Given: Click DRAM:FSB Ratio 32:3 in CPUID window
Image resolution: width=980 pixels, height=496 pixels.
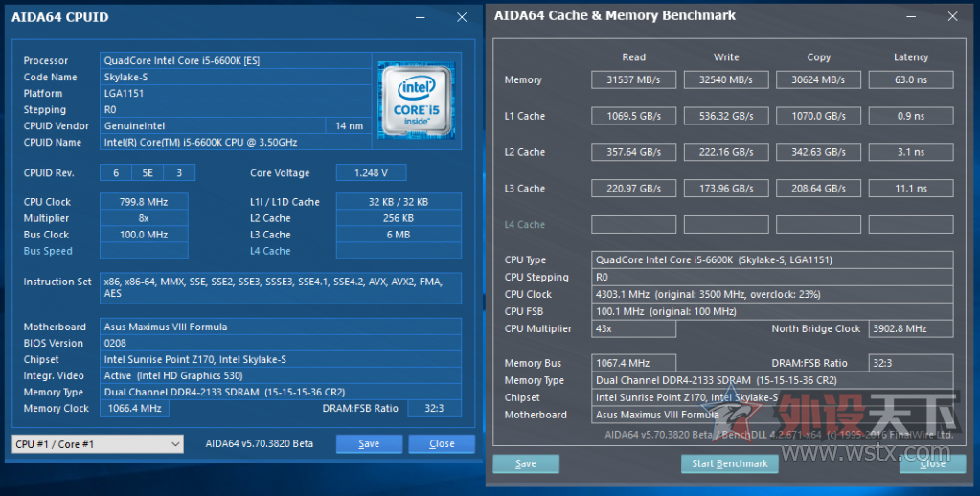Looking at the screenshot, I should (x=434, y=408).
